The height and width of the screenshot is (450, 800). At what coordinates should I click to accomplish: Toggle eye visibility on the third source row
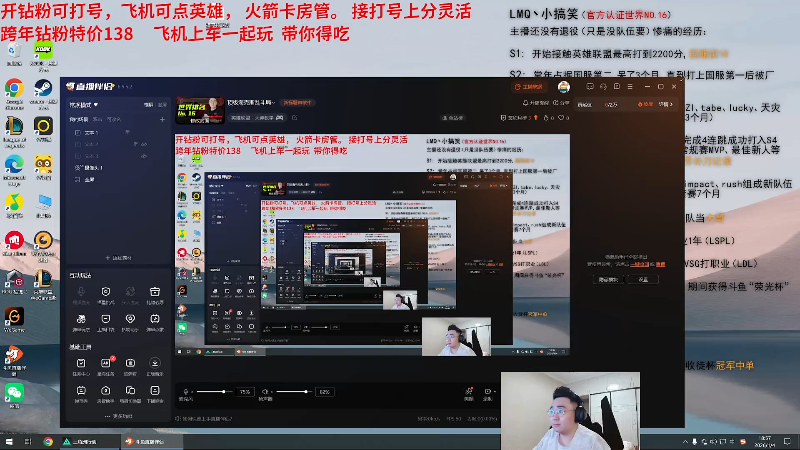point(144,156)
